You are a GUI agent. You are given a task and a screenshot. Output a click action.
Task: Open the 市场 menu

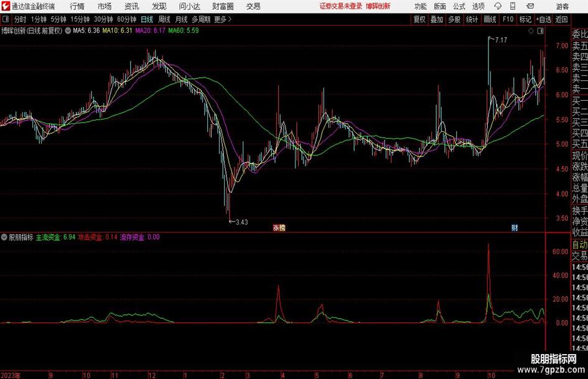[x=105, y=6]
